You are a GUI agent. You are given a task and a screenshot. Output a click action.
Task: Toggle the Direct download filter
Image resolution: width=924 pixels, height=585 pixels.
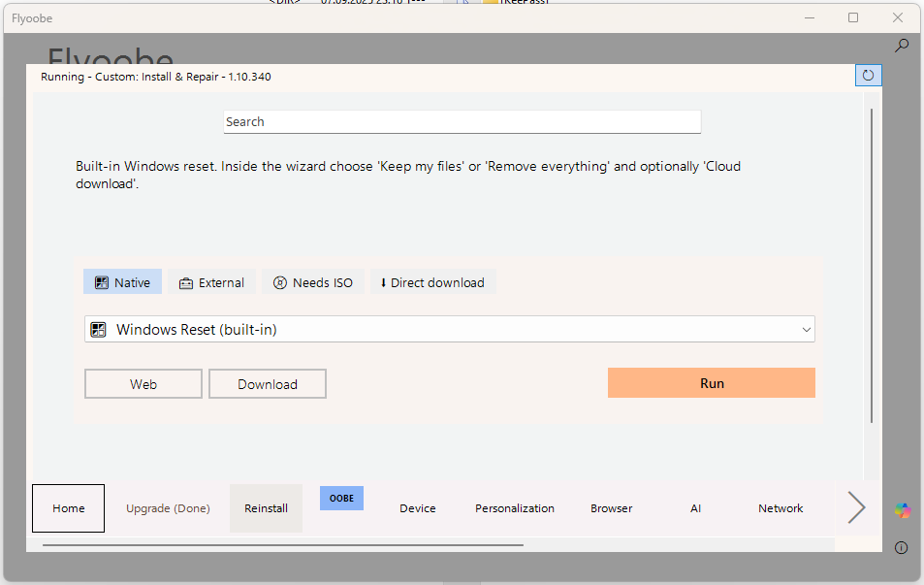coord(431,282)
